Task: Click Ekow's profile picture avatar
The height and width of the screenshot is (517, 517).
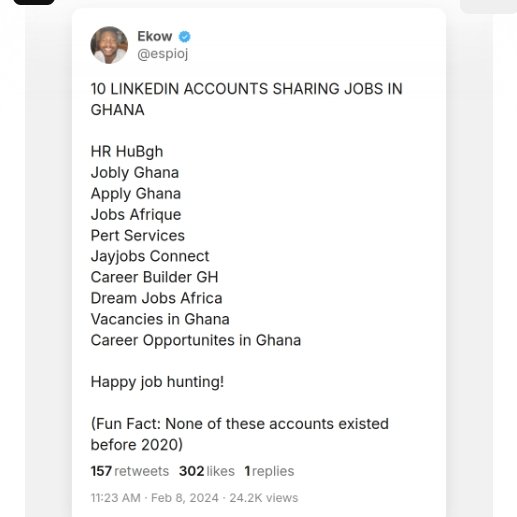Action: (x=109, y=45)
